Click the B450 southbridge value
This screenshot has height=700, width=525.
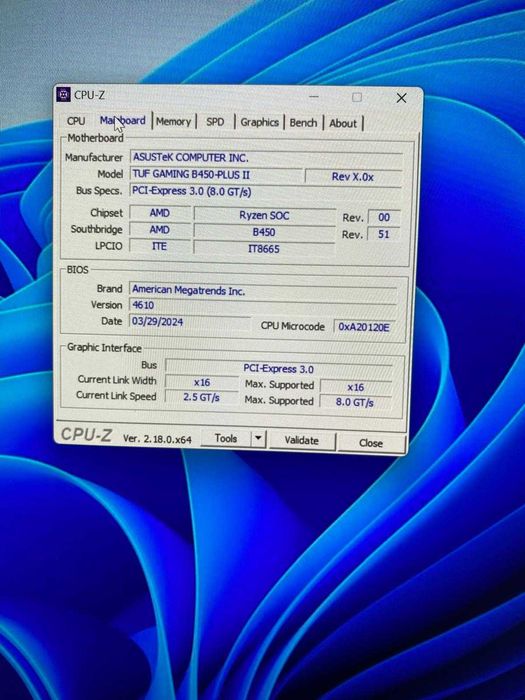264,232
